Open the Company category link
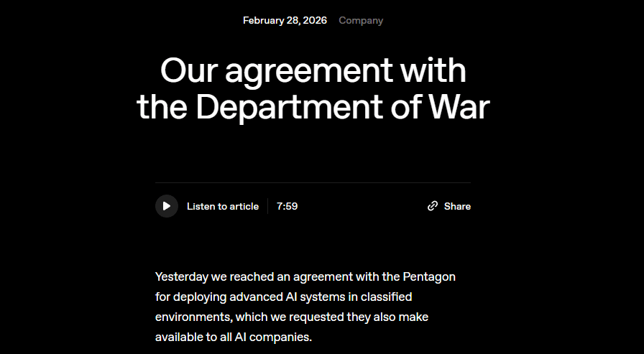 coord(361,21)
